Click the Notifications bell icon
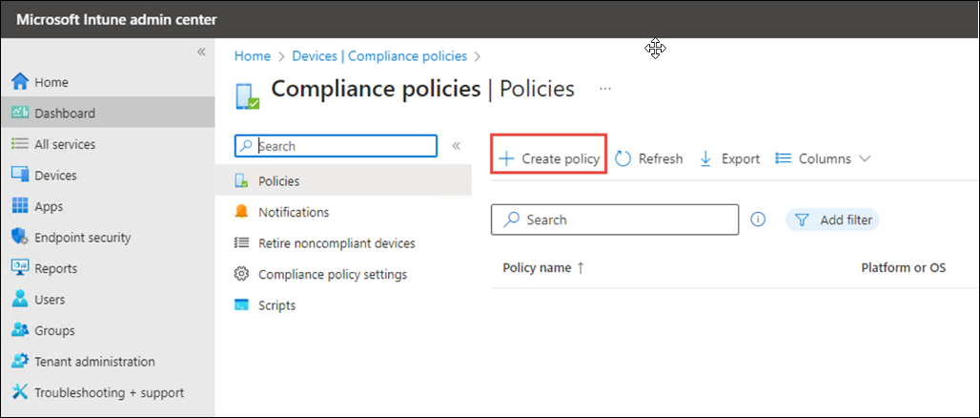This screenshot has height=418, width=980. point(242,212)
